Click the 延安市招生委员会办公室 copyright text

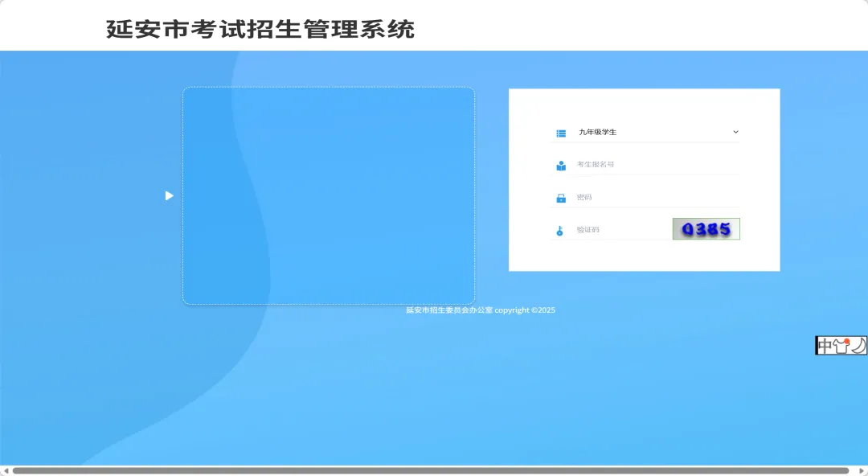(x=481, y=310)
